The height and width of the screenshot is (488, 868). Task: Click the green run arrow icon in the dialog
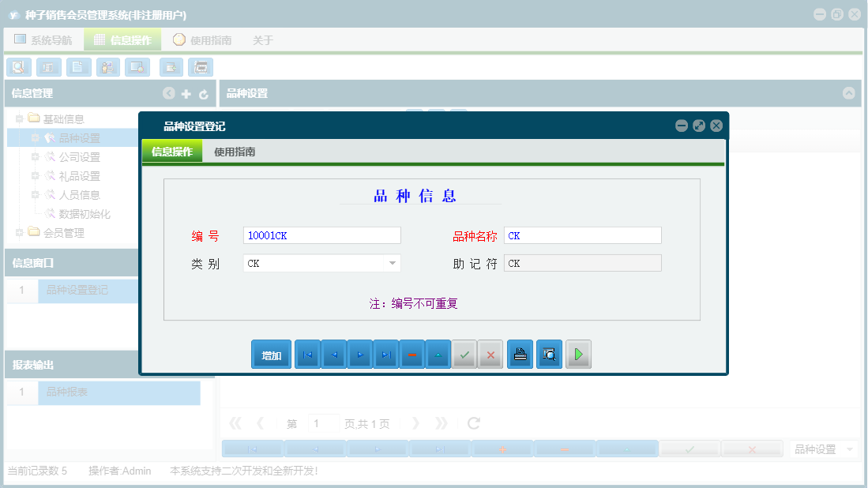coord(577,354)
